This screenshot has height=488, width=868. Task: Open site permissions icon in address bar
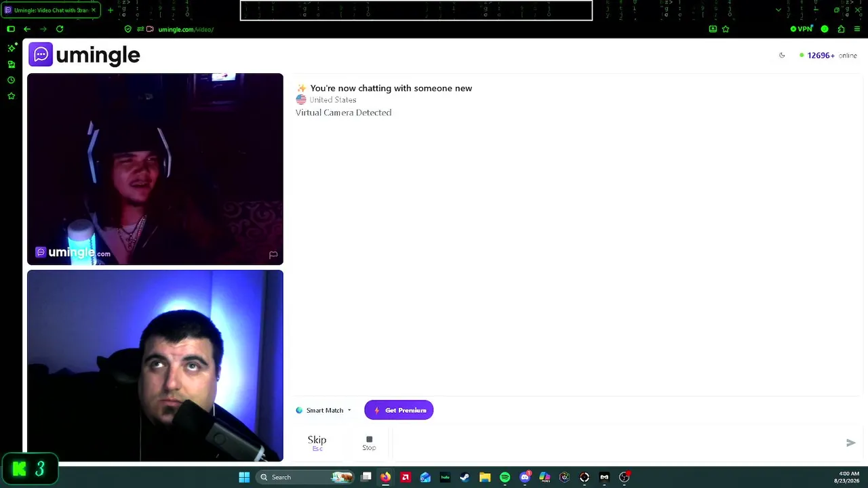140,29
